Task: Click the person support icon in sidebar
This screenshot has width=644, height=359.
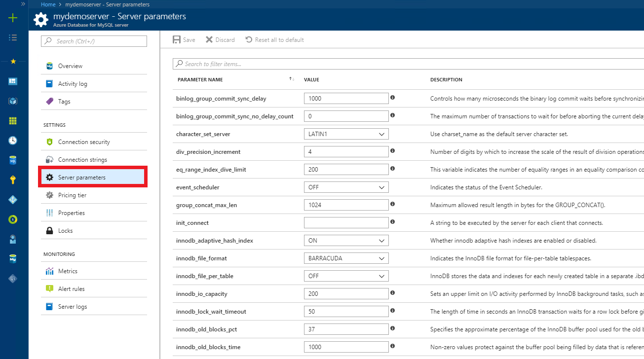Action: pos(13,239)
